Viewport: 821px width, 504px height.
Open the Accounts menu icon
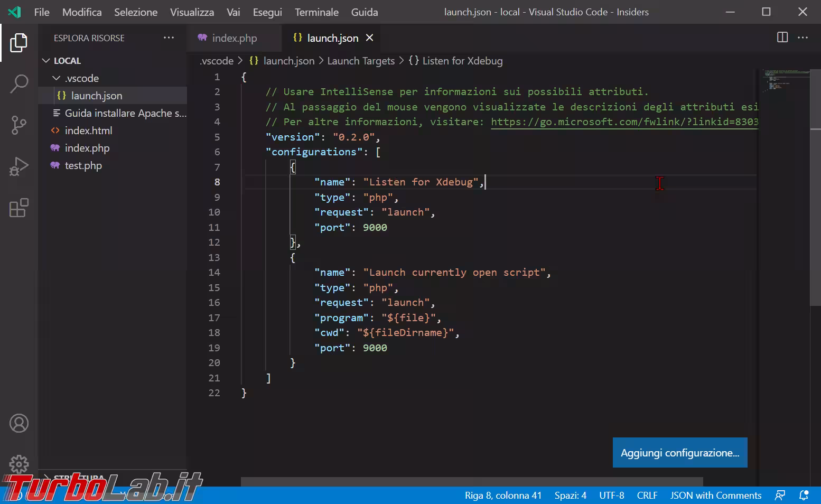19,423
